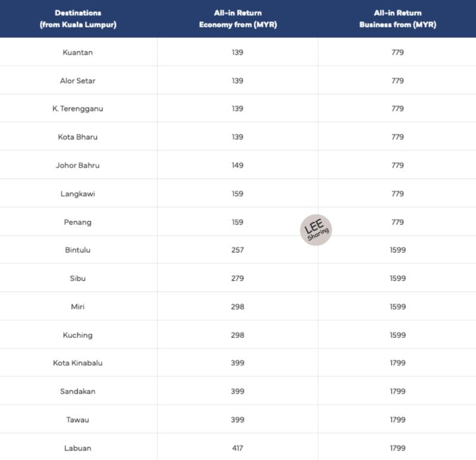Click Kuantan business fare 779

[397, 52]
